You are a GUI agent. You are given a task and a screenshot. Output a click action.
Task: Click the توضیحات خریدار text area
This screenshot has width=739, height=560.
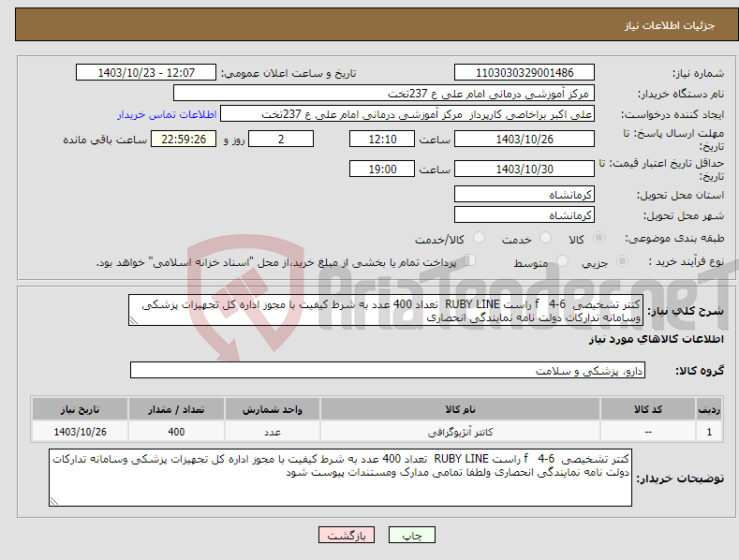(340, 478)
